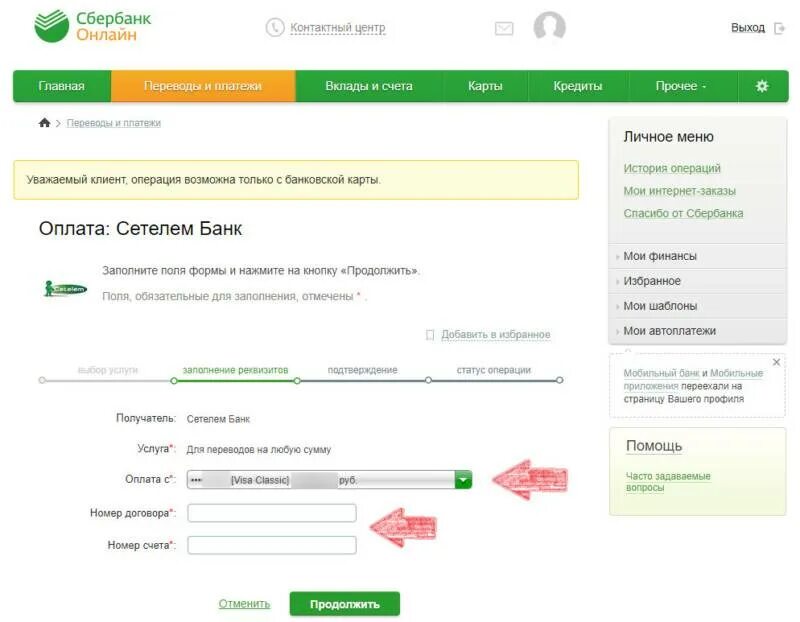Image resolution: width=800 pixels, height=622 pixels.
Task: Open Мои интернет-заказы link
Action: pyautogui.click(x=680, y=191)
